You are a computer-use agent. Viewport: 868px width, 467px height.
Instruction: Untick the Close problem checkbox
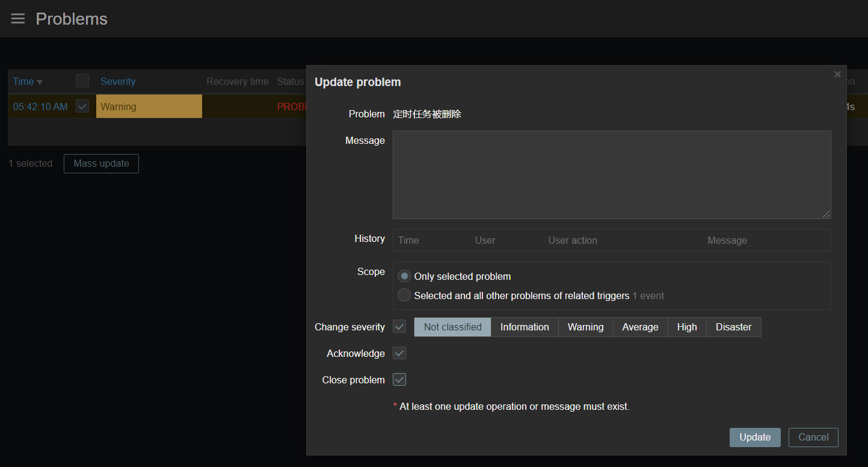coord(399,380)
